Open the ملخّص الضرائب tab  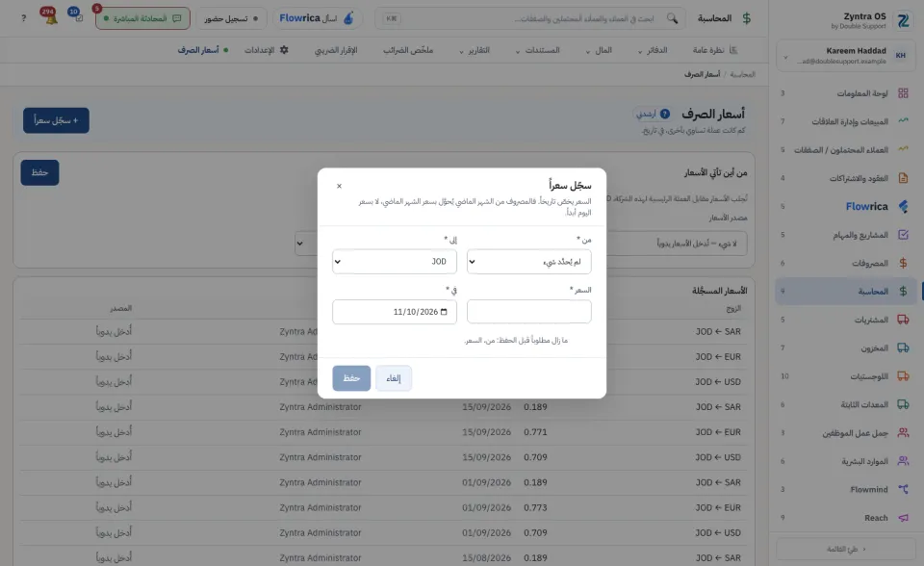408,50
